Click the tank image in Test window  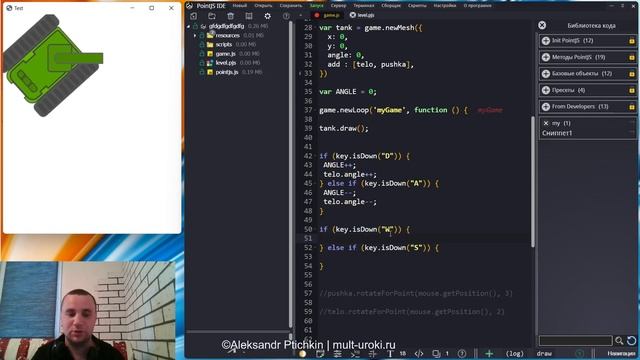pos(53,65)
